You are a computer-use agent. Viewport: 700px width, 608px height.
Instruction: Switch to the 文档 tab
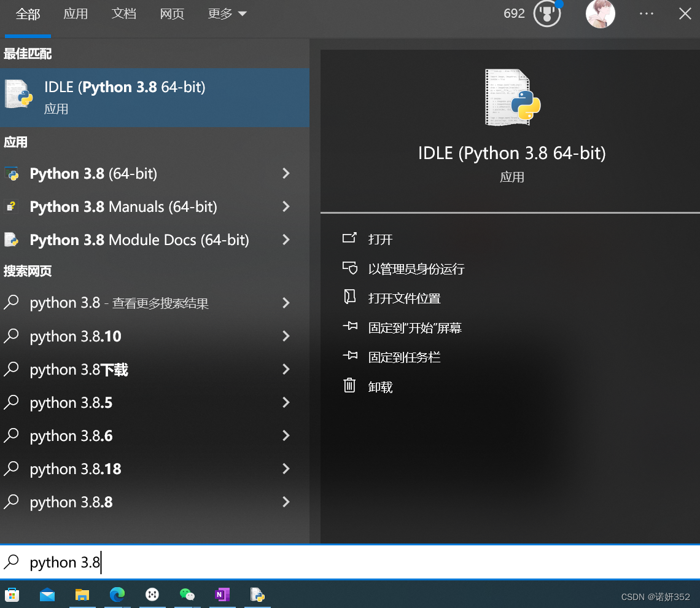tap(123, 14)
